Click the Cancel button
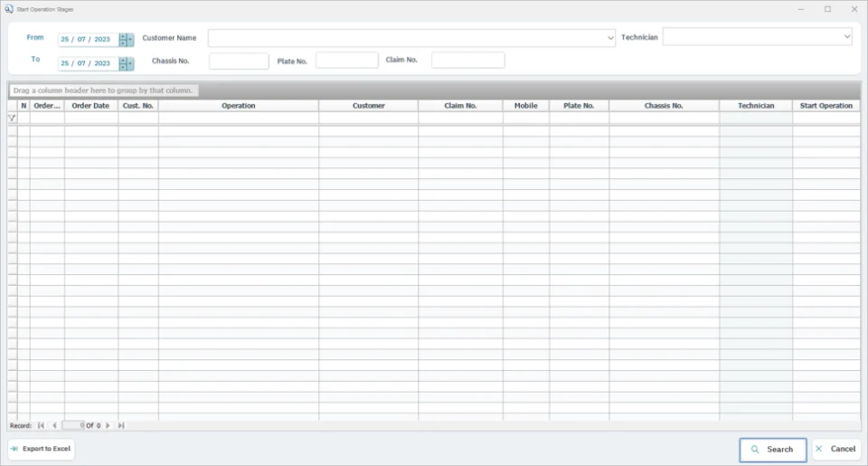868x466 pixels. (835, 449)
